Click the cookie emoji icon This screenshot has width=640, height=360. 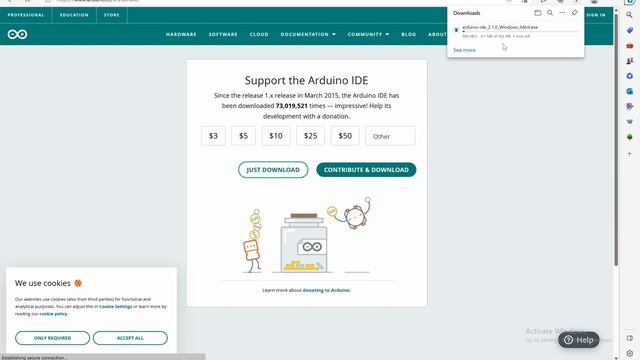click(x=78, y=283)
